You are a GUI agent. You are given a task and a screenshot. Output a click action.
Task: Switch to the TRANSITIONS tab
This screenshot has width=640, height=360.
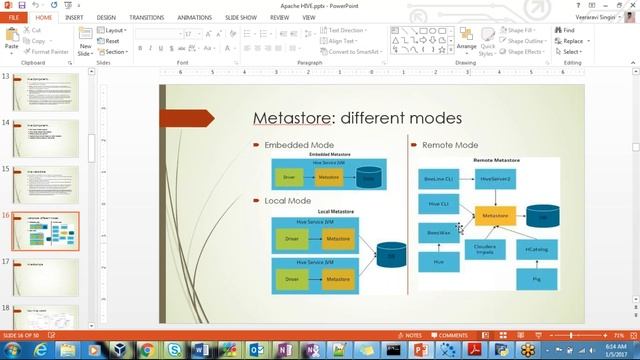pyautogui.click(x=147, y=18)
